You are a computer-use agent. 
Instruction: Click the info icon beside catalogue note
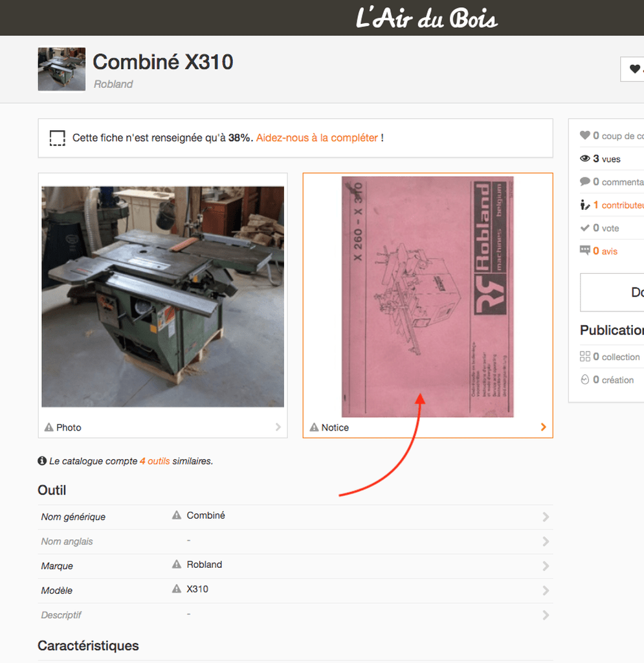[42, 460]
